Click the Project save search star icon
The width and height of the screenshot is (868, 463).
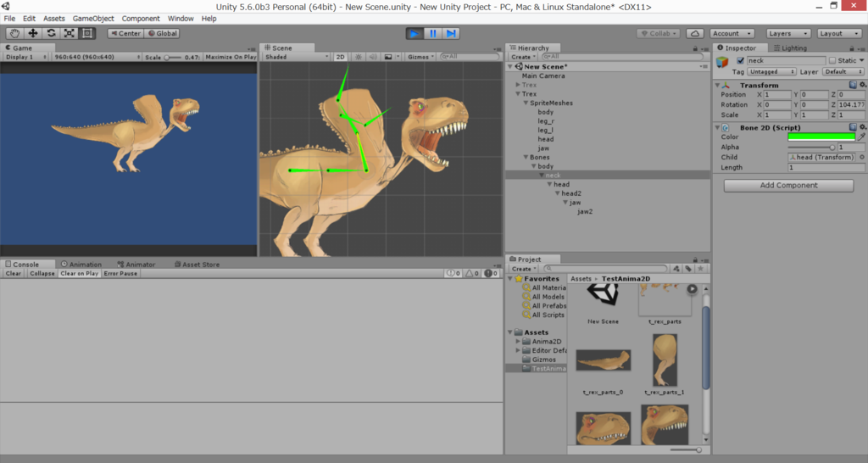click(700, 269)
